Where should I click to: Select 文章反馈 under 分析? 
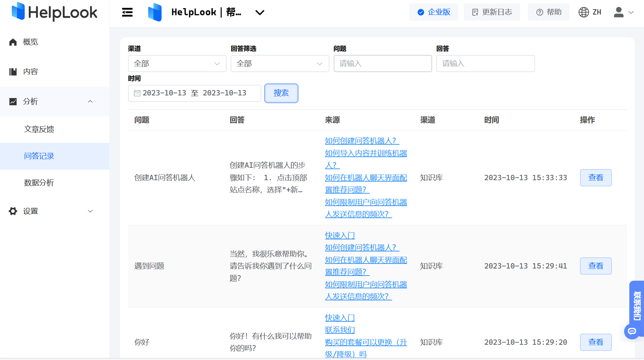(39, 129)
